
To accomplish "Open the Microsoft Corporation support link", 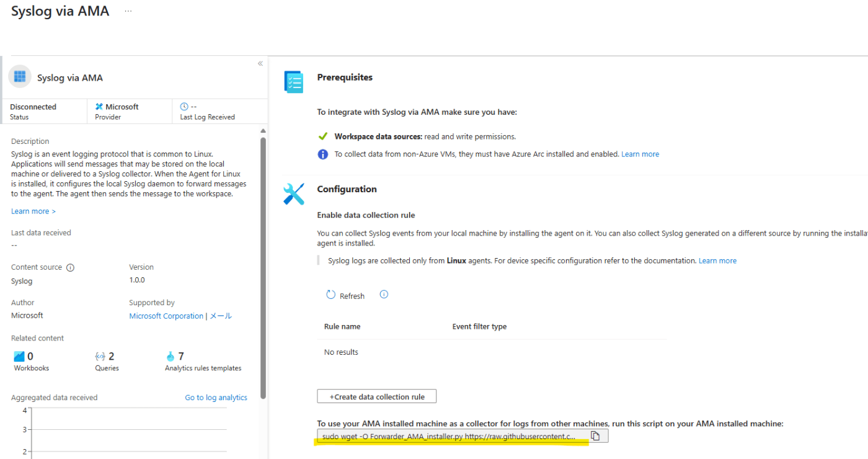I will click(166, 316).
